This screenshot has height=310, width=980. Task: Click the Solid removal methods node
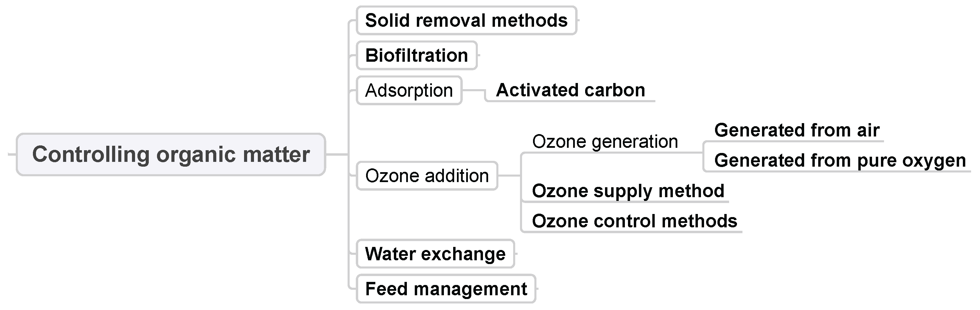(x=466, y=21)
